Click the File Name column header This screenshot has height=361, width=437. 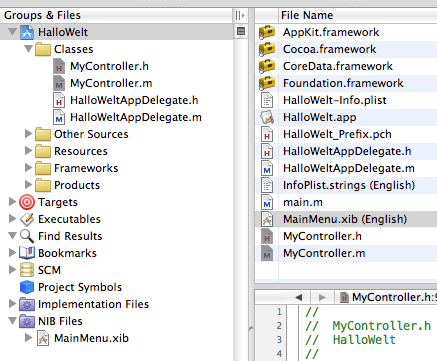358,15
